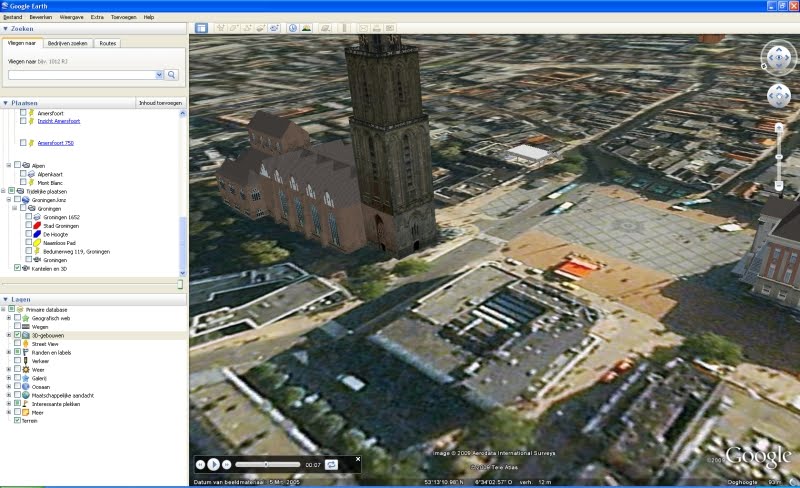Click the print toolbar icon
Screen dimensions: 800x488
[x=377, y=28]
